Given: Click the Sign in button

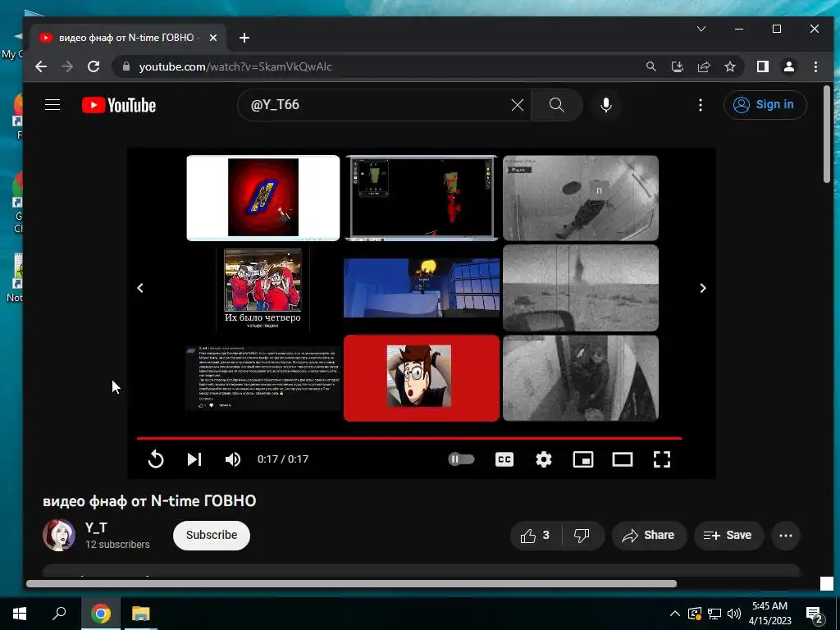Looking at the screenshot, I should tap(765, 104).
